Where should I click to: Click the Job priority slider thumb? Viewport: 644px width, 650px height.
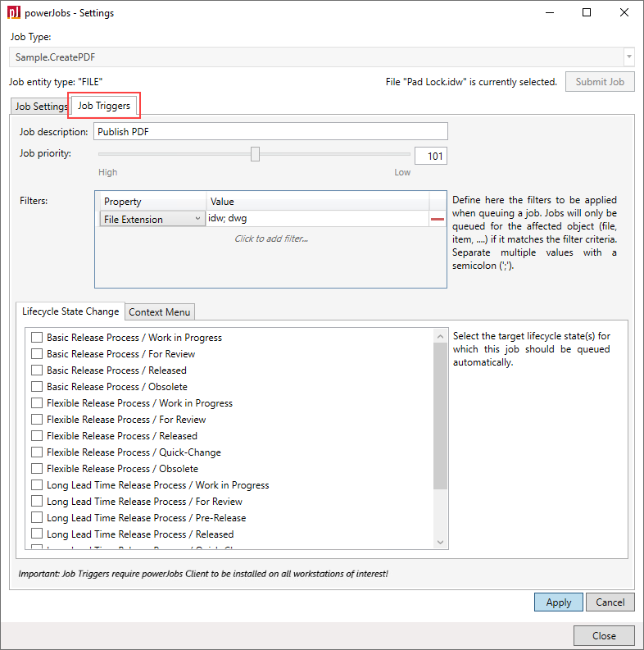pos(255,154)
